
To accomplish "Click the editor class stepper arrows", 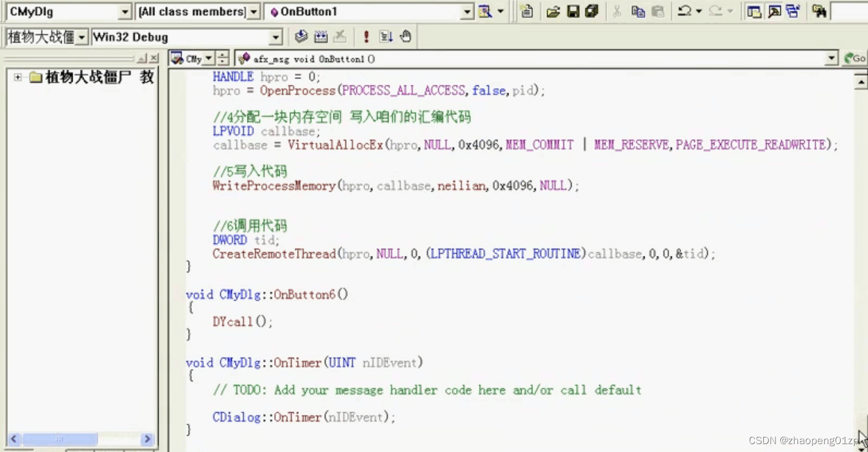I will click(x=223, y=58).
